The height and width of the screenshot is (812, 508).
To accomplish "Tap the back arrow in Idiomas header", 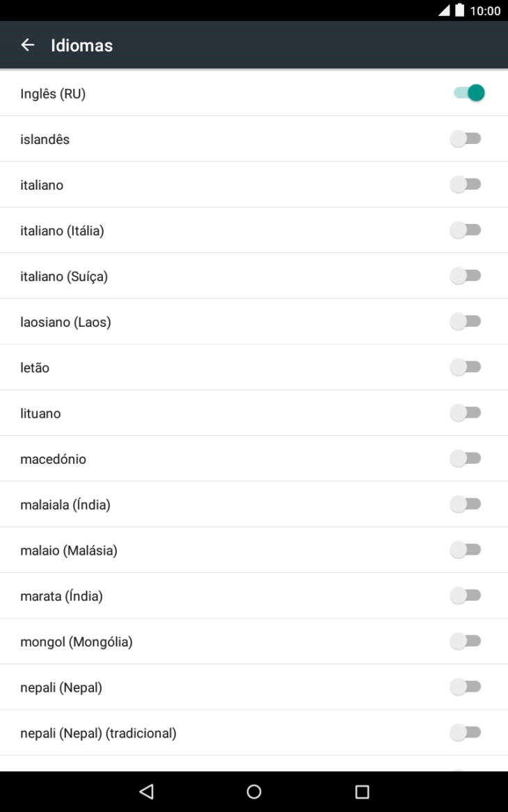I will click(x=28, y=45).
